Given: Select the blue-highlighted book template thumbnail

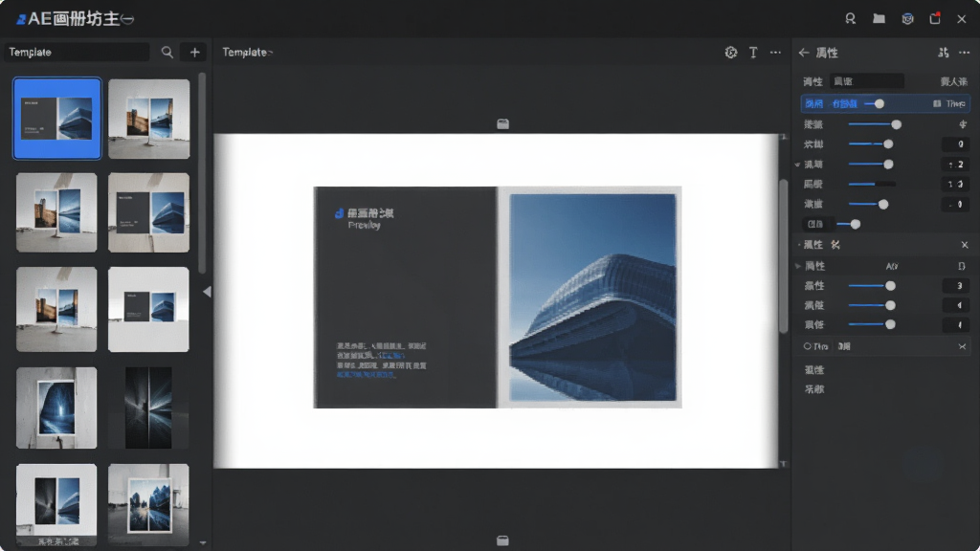Looking at the screenshot, I should 56,119.
